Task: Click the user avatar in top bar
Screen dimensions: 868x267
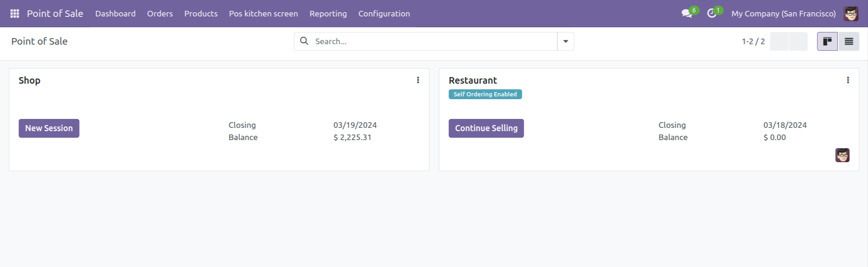Action: 851,14
